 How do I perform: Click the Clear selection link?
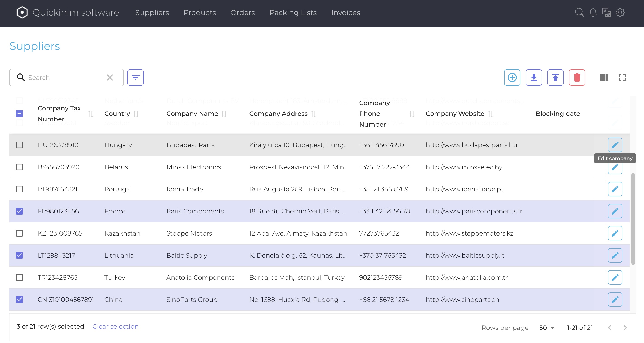115,326
